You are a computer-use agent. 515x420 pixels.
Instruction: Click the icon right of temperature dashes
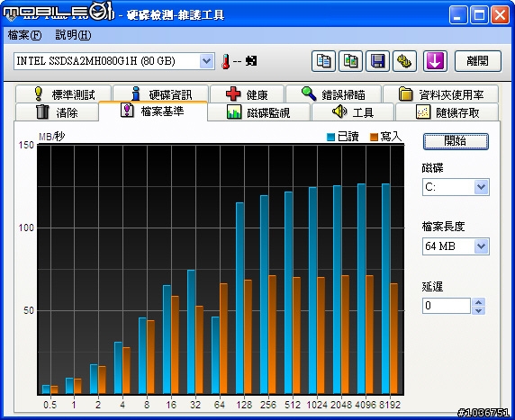251,61
